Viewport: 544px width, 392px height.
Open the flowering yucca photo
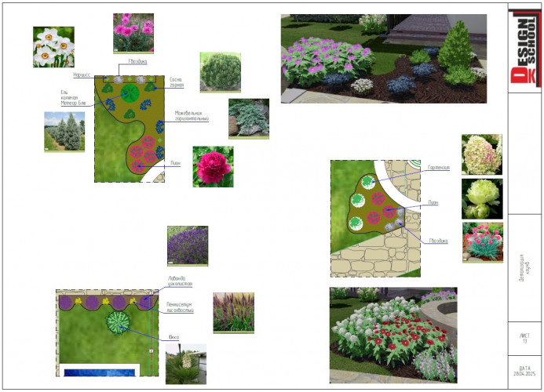(186, 364)
